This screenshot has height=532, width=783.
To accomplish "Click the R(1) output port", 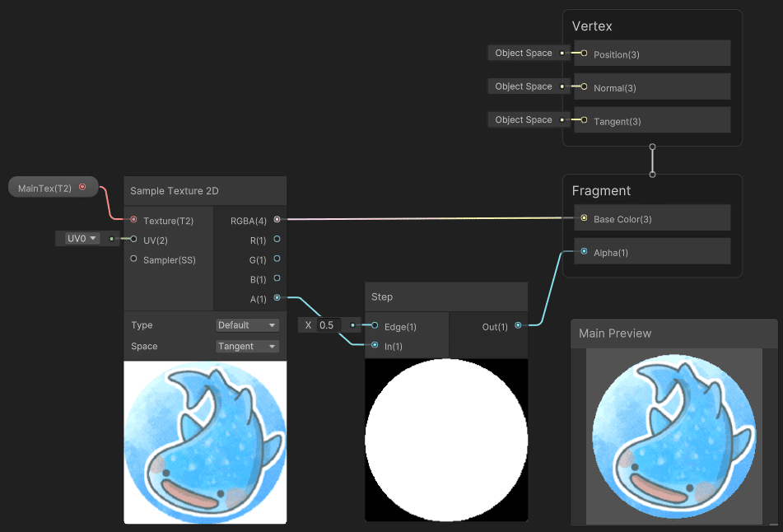I will (x=277, y=240).
